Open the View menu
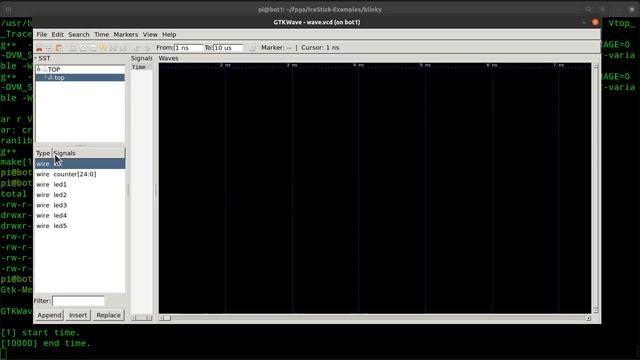The image size is (640, 360). (x=150, y=35)
